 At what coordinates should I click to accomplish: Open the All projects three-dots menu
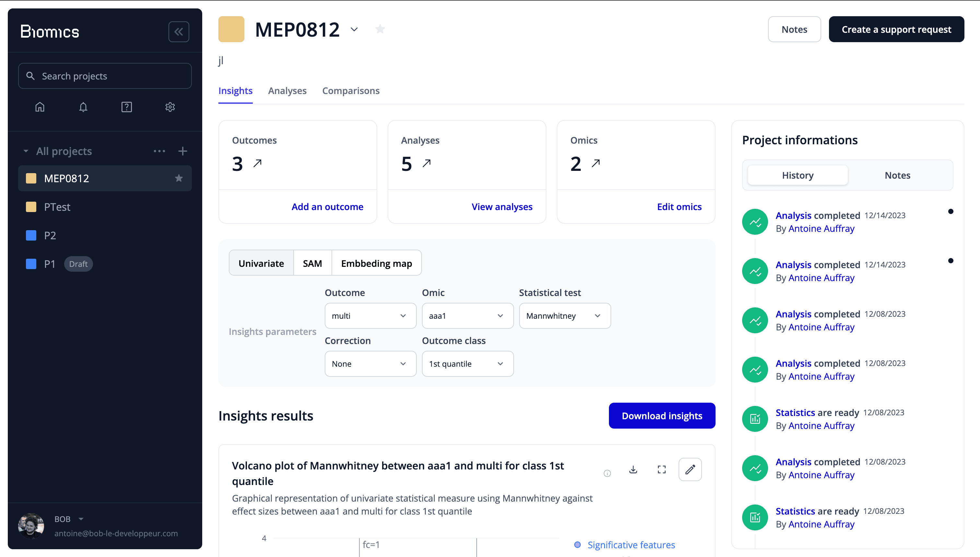(159, 151)
